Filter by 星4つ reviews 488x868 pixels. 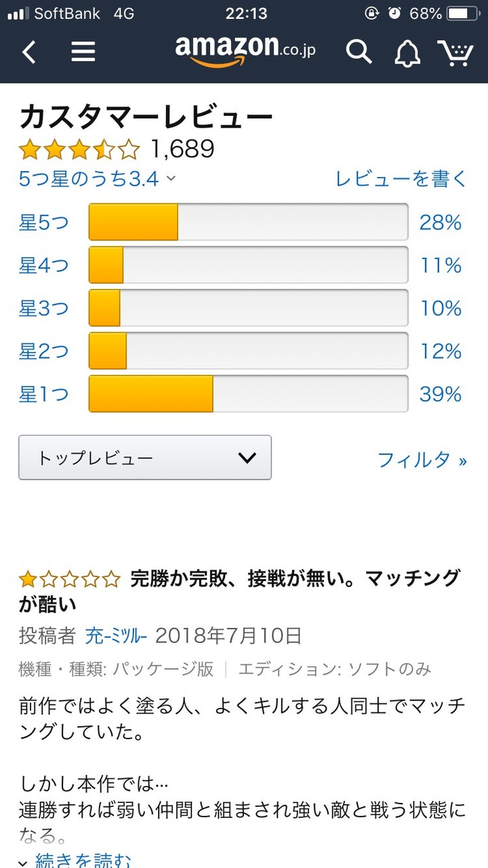[43, 265]
